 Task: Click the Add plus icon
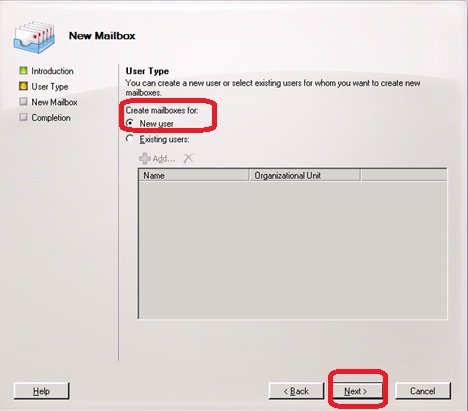coord(145,159)
